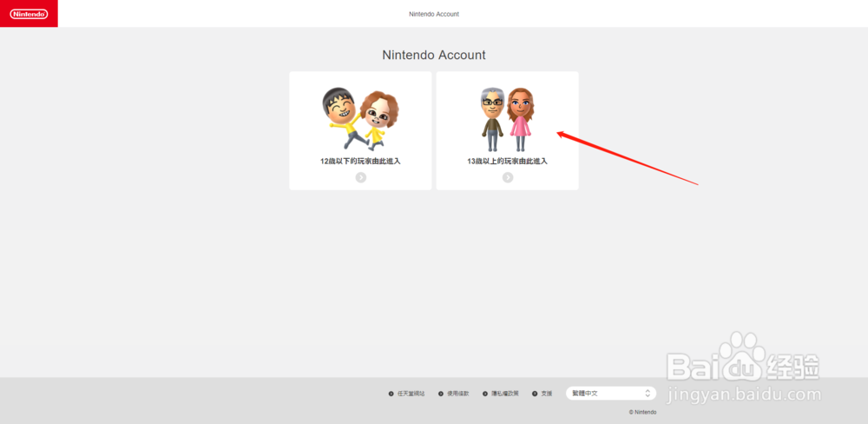This screenshot has width=868, height=424.
Task: Select the adult Mii characters image
Action: [507, 119]
